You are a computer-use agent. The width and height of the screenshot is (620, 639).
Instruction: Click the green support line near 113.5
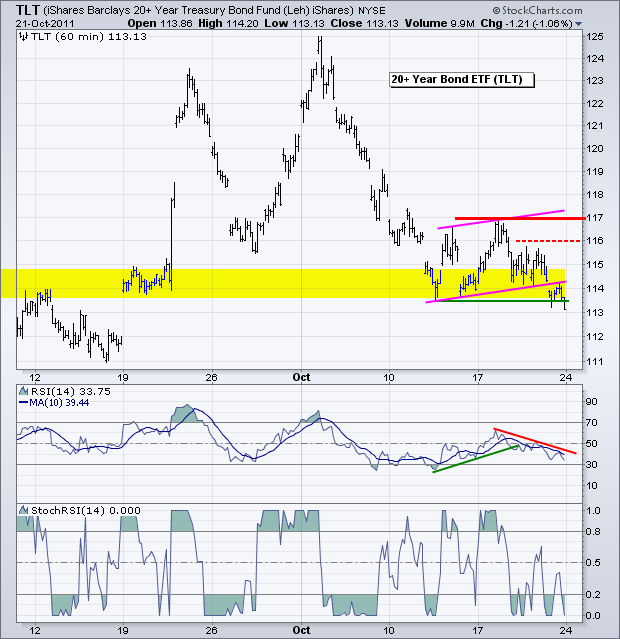[x=502, y=301]
